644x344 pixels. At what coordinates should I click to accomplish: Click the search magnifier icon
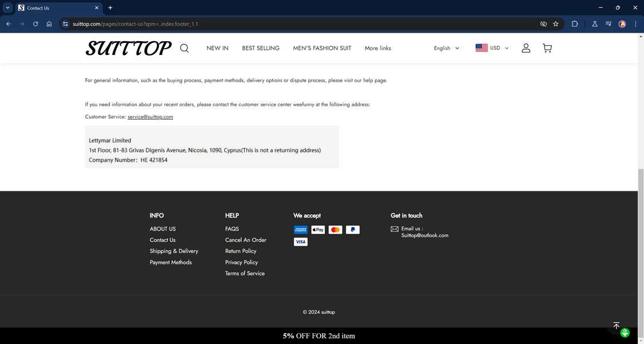184,49
